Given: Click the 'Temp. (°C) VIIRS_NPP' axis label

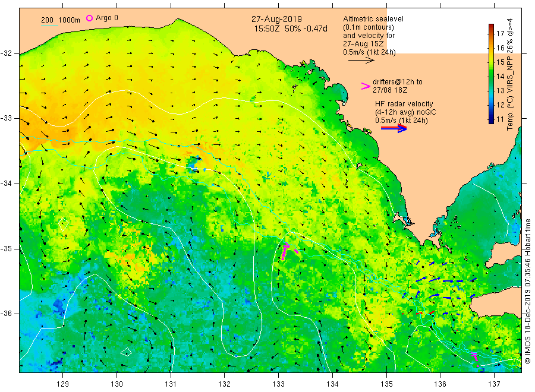Looking at the screenshot, I should point(510,93).
